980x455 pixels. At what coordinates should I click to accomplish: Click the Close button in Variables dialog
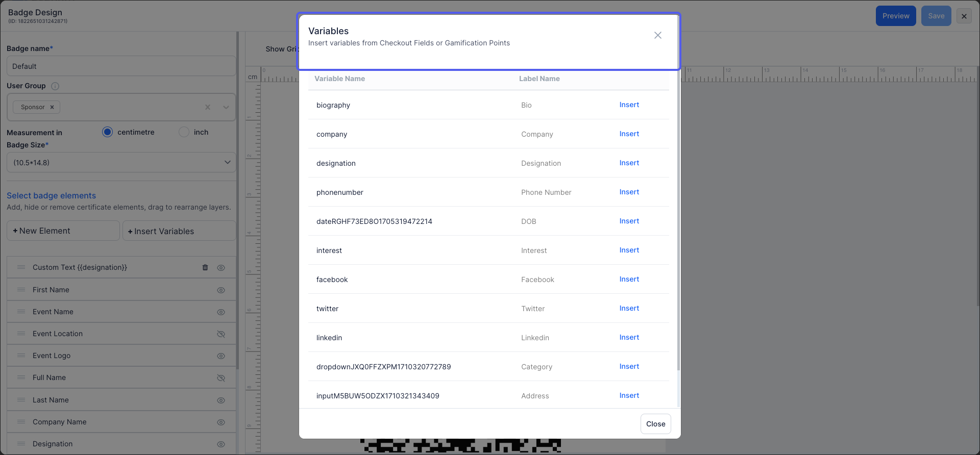click(x=655, y=424)
